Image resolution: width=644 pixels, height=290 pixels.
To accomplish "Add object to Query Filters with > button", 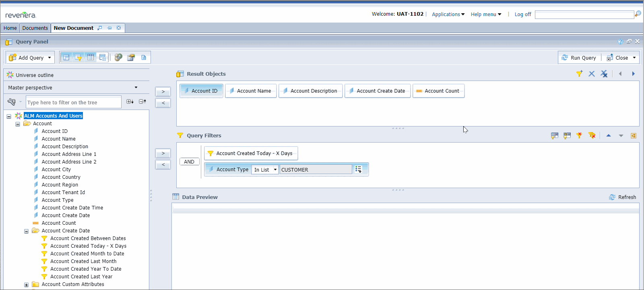I will coord(163,153).
